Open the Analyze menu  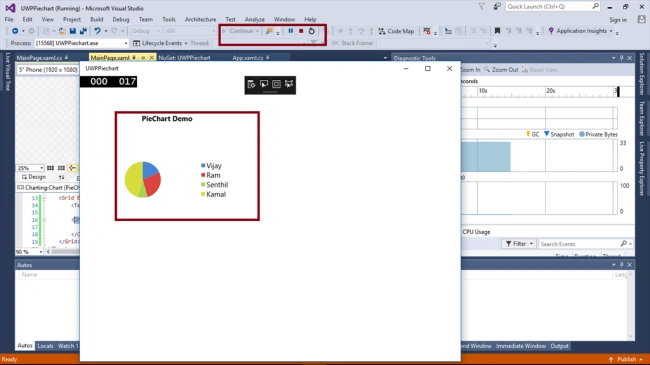pyautogui.click(x=255, y=19)
